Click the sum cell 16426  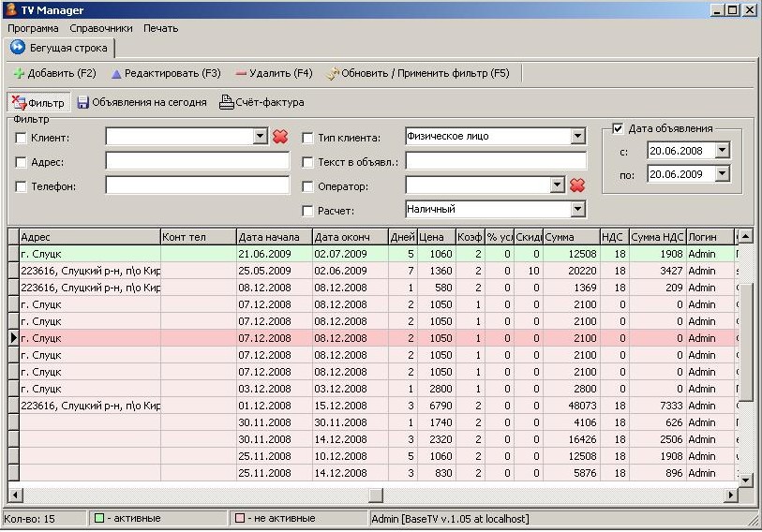click(x=571, y=439)
